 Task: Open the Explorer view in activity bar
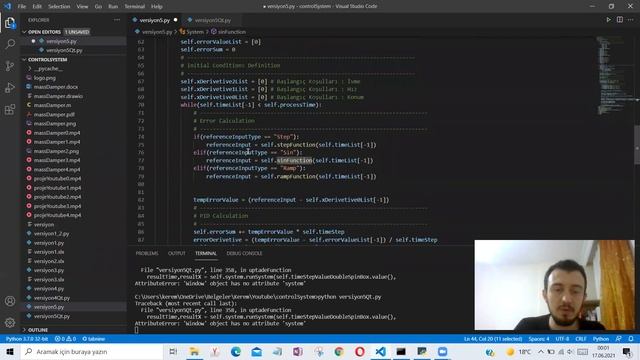[x=10, y=23]
